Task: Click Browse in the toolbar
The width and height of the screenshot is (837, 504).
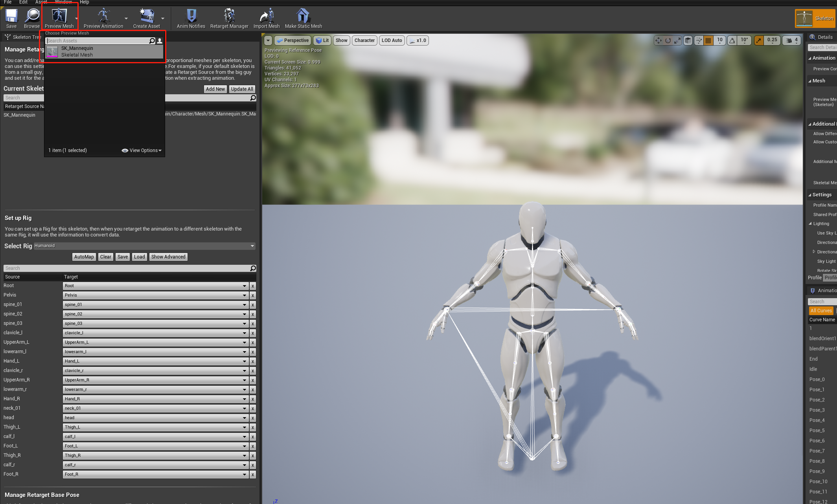Action: click(x=32, y=18)
